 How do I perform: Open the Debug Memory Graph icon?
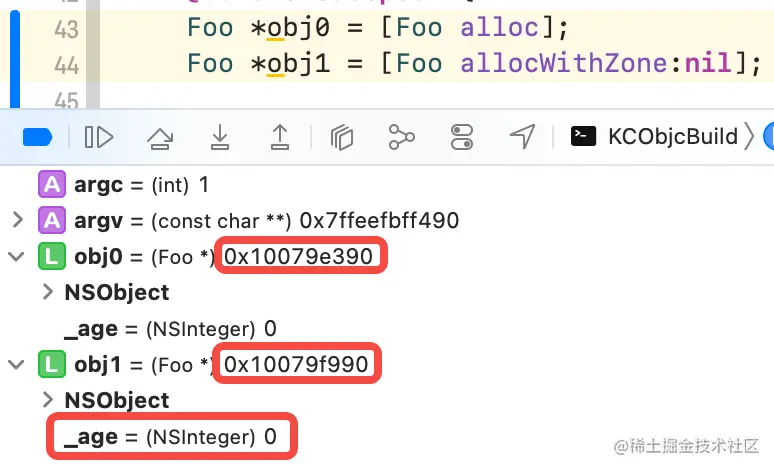(x=402, y=137)
